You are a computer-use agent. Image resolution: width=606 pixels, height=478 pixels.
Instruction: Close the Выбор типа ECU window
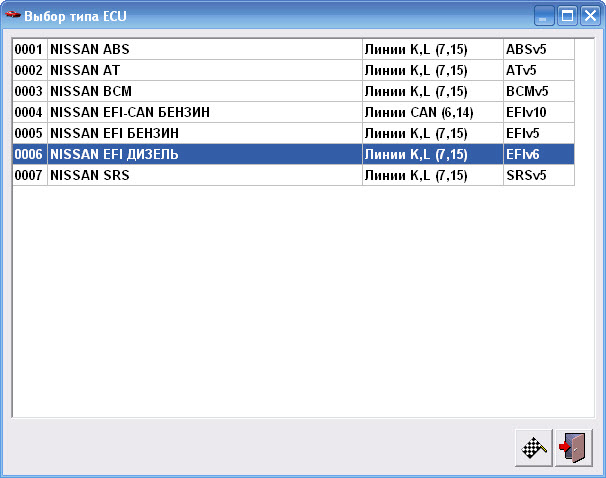(591, 16)
